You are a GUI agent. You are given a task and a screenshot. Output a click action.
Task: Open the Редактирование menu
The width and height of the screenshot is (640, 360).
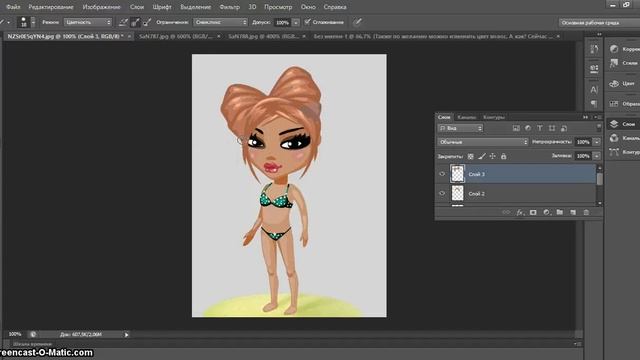[51, 7]
